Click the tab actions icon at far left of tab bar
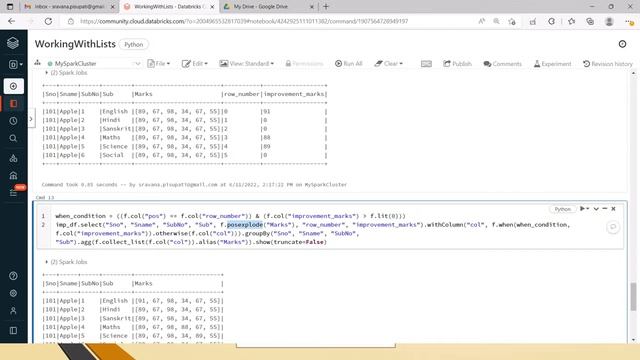640x360 pixels. point(10,7)
